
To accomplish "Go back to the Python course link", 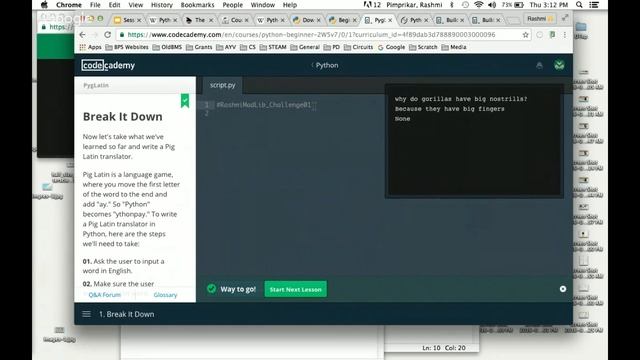I will [325, 65].
